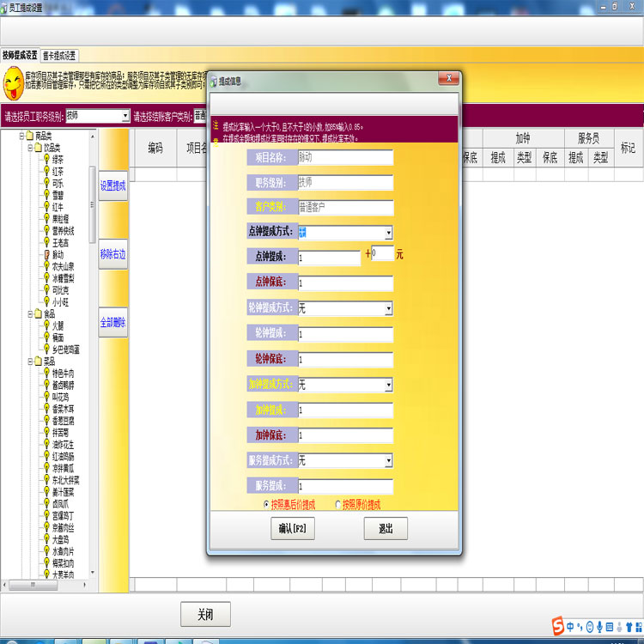
Task: Click the bulb icon beside 农夫山泉
Action: (x=46, y=266)
